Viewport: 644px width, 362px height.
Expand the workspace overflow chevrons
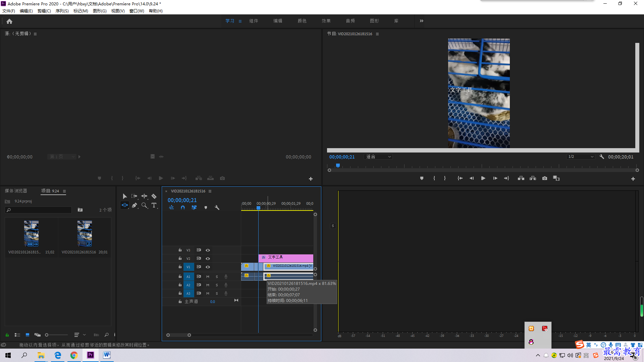[x=422, y=21]
